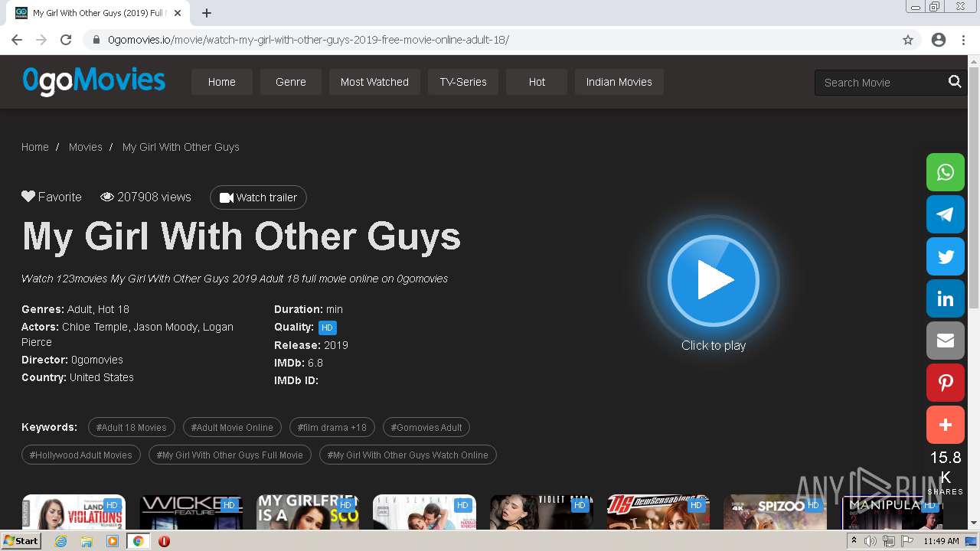Open the Genre menu

coord(291,82)
